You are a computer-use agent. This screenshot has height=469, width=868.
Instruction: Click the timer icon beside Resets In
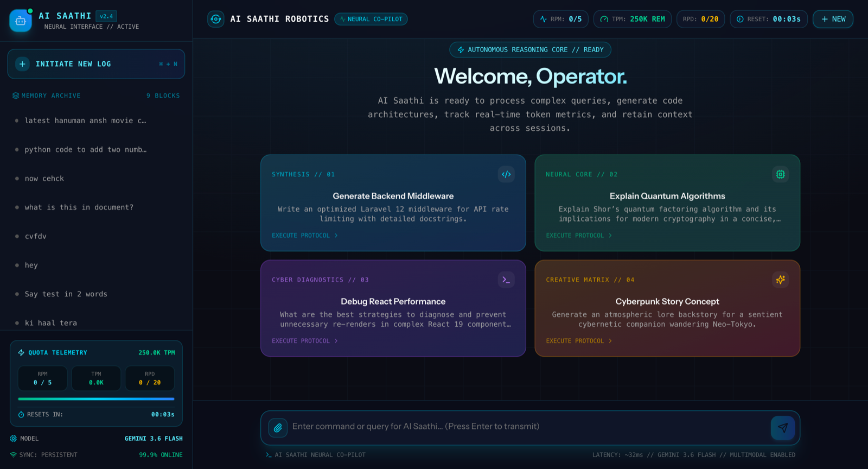tap(21, 415)
